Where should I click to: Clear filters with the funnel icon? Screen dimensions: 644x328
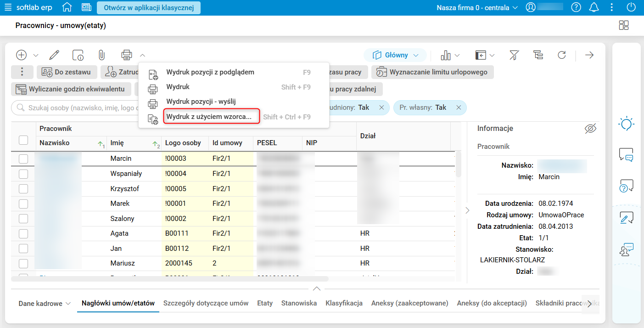(x=514, y=55)
